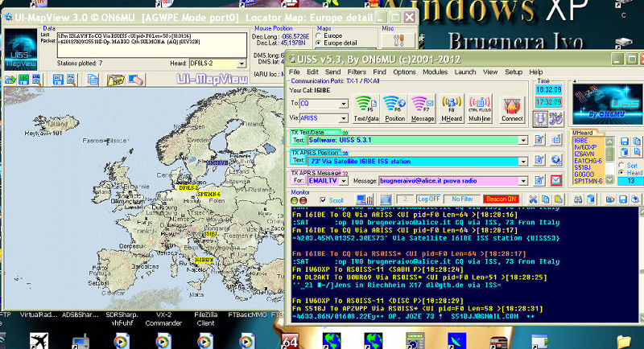
Task: Expand the To: CQ dropdown
Action: 345,104
